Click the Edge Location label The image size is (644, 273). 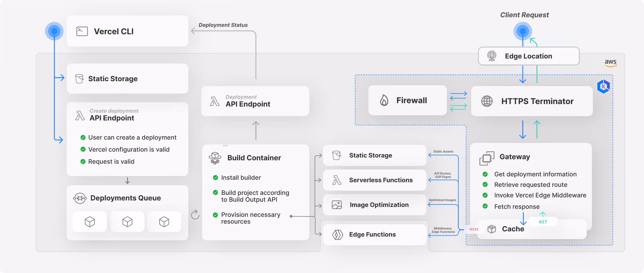pos(529,56)
